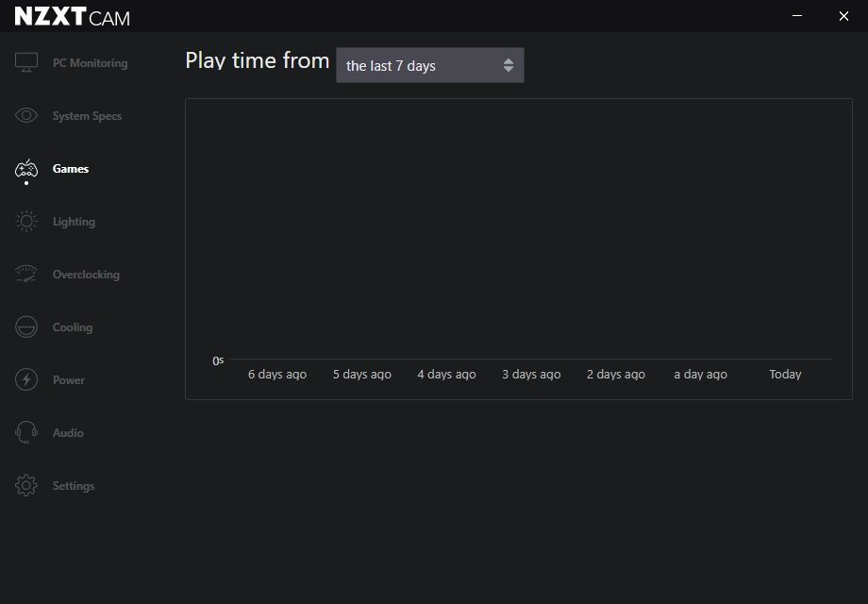The image size is (868, 604).
Task: Click the Overclocking gauge icon
Action: (x=26, y=274)
